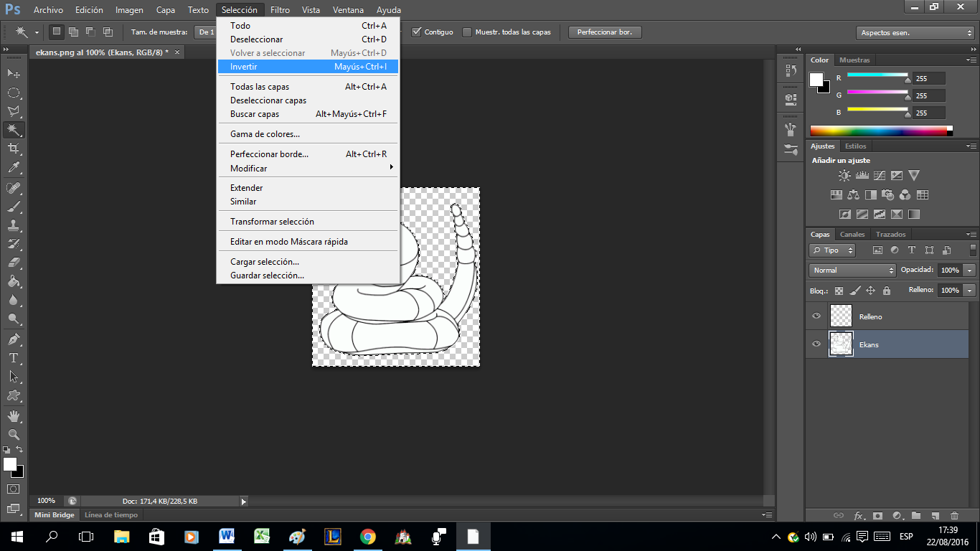Hide the Relleno layer
Viewport: 980px width, 551px height.
(x=816, y=316)
